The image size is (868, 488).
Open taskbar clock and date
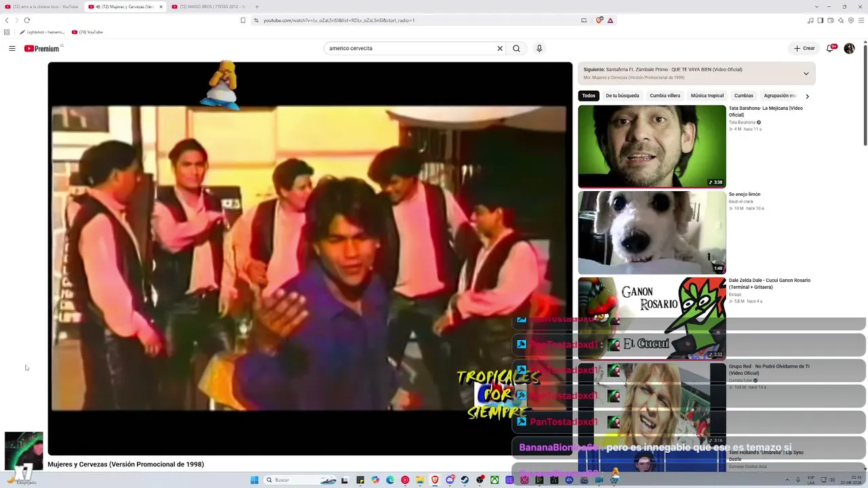click(x=851, y=480)
